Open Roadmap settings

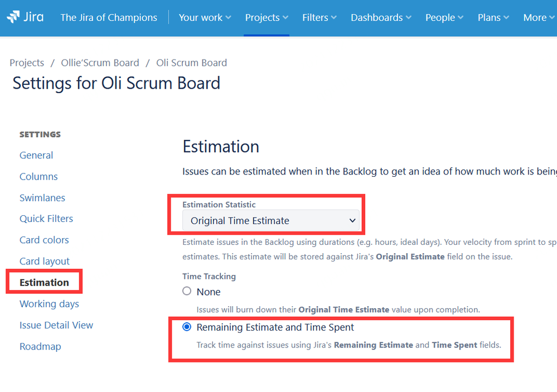(x=41, y=346)
